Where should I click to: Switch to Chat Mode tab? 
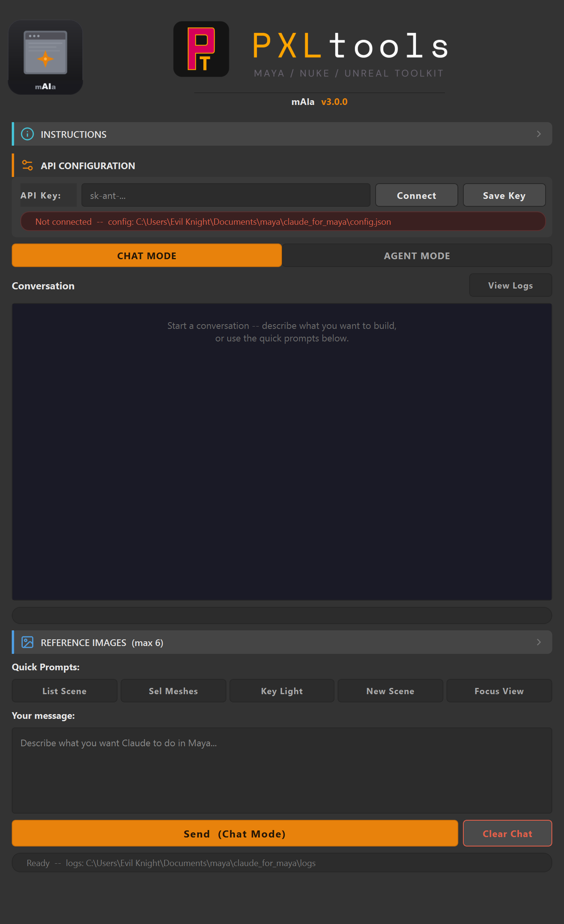point(147,255)
